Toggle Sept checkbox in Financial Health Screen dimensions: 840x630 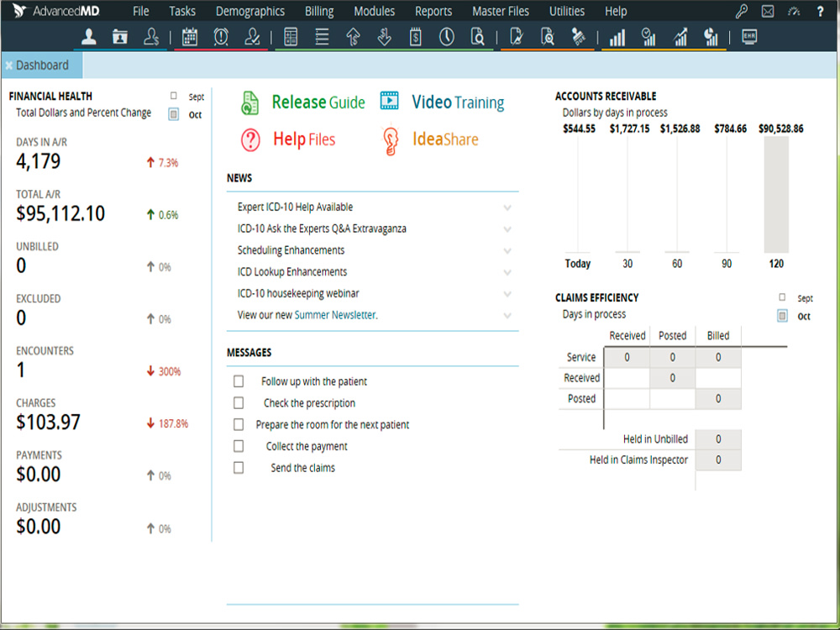pyautogui.click(x=174, y=96)
